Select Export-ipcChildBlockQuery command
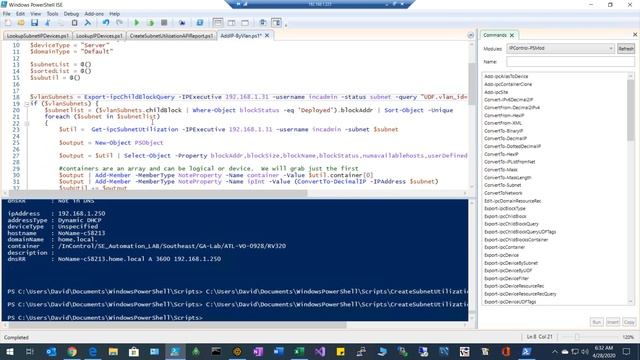This screenshot has height=360, width=640. coord(511,224)
